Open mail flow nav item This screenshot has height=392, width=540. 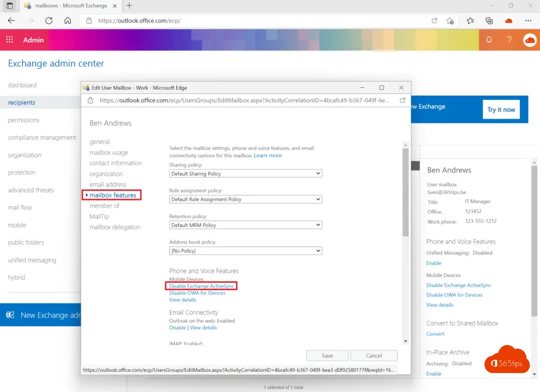pyautogui.click(x=20, y=207)
